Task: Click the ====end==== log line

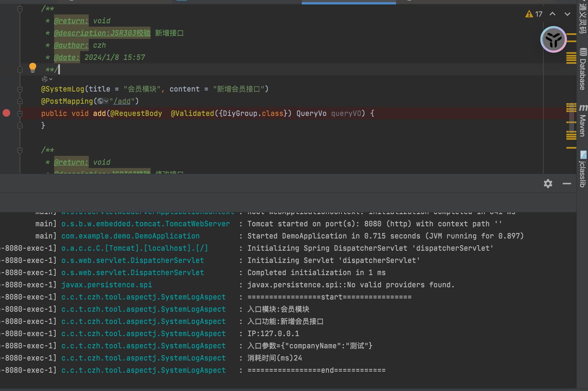Action: click(x=316, y=370)
